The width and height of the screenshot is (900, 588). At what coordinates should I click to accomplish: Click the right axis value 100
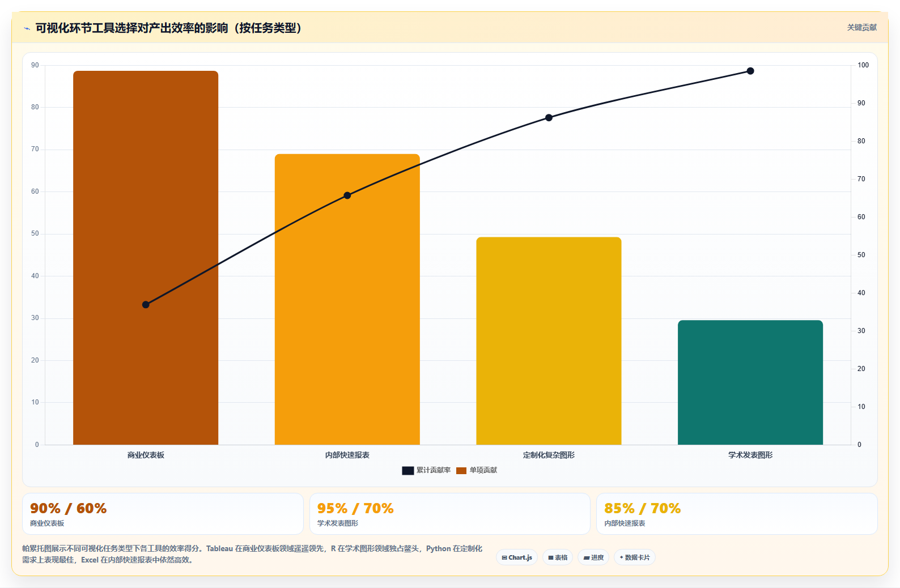[x=863, y=65]
